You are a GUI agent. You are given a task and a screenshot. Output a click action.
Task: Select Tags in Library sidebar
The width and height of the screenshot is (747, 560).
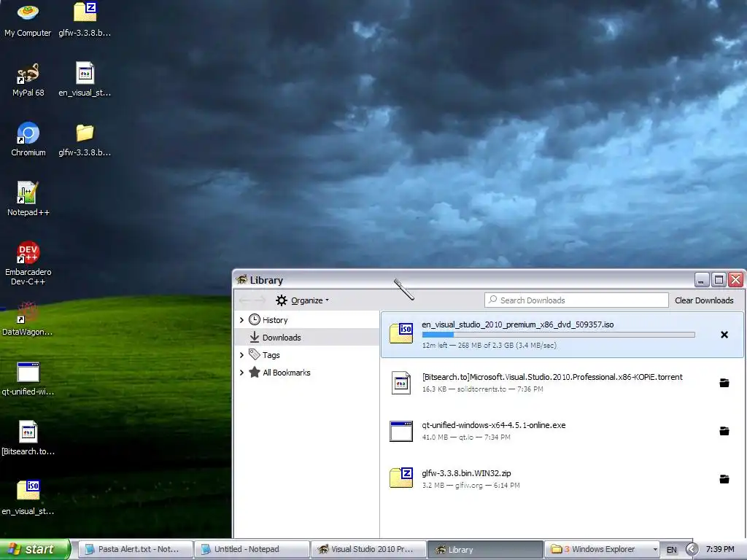[271, 355]
